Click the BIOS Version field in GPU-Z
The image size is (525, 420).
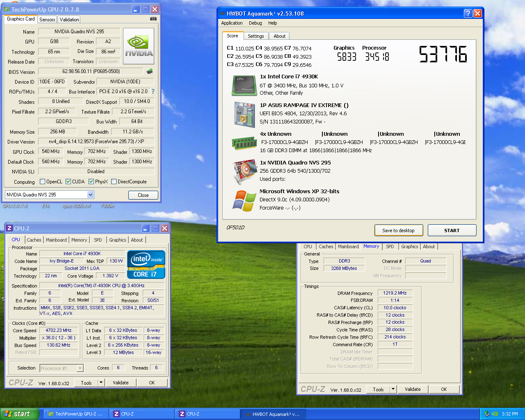(91, 71)
